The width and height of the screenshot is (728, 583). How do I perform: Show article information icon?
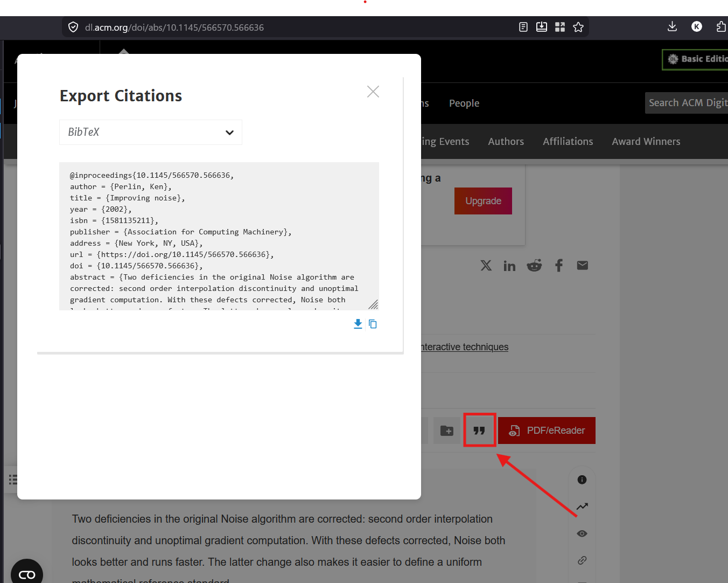click(x=582, y=480)
